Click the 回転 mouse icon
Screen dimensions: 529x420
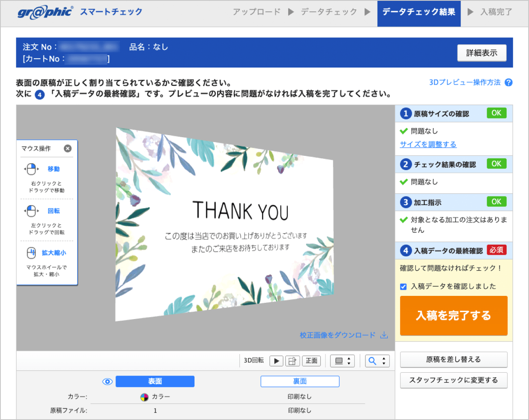tap(31, 211)
